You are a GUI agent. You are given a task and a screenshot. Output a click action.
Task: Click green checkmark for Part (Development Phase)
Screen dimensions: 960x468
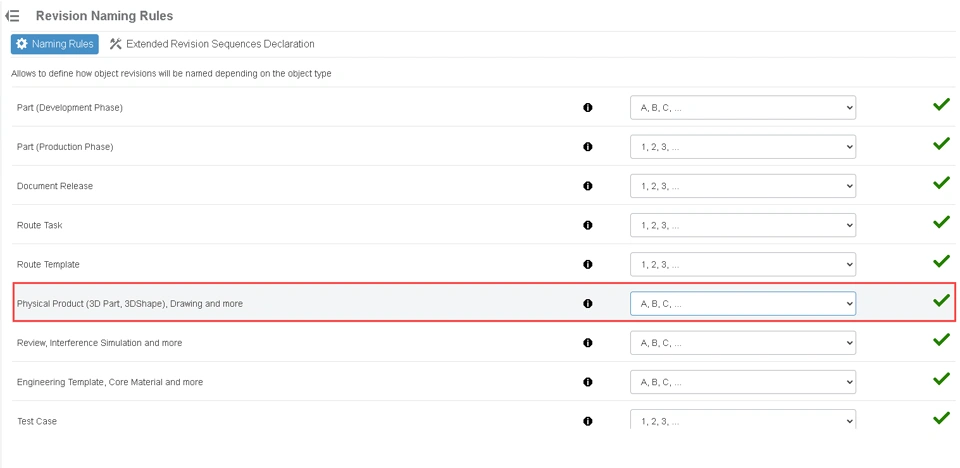[941, 105]
